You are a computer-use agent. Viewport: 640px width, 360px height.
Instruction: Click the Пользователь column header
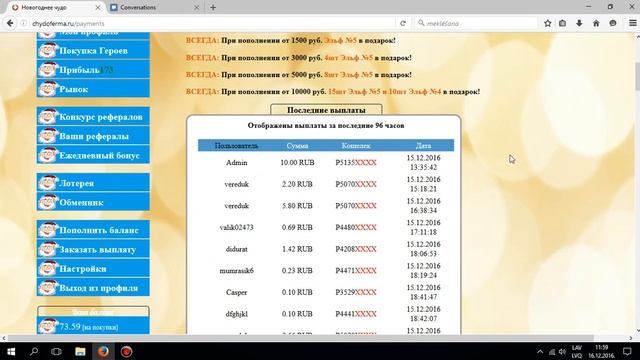236,145
